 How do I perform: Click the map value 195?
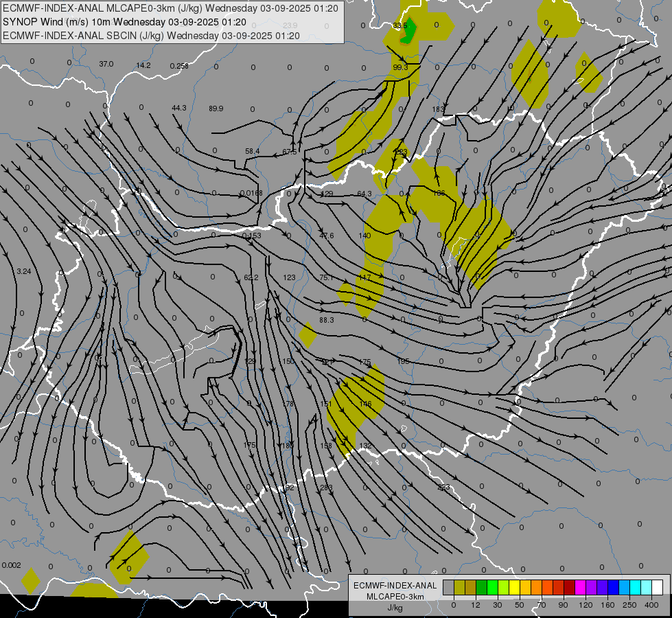[404, 361]
